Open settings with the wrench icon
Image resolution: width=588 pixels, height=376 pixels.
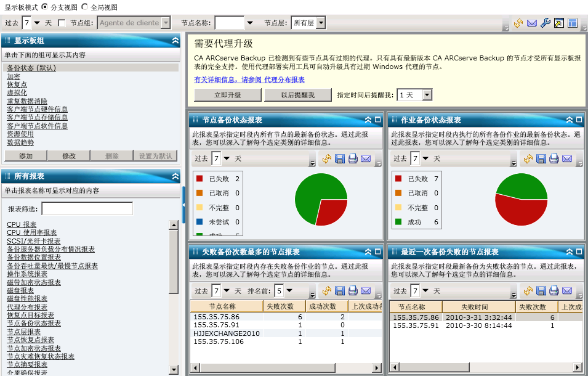545,23
